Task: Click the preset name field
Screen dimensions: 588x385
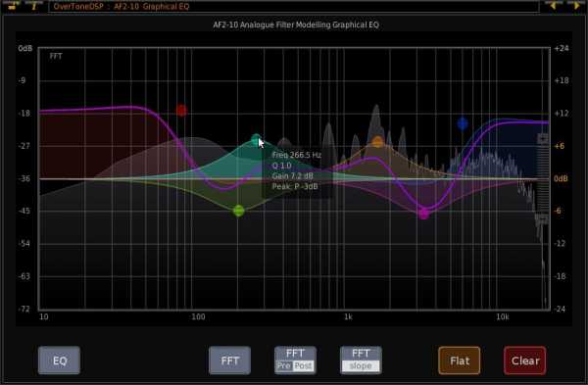Action: tap(294, 7)
